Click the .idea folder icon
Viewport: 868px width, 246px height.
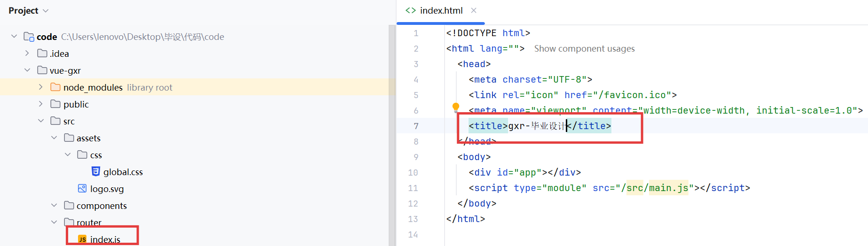(42, 53)
